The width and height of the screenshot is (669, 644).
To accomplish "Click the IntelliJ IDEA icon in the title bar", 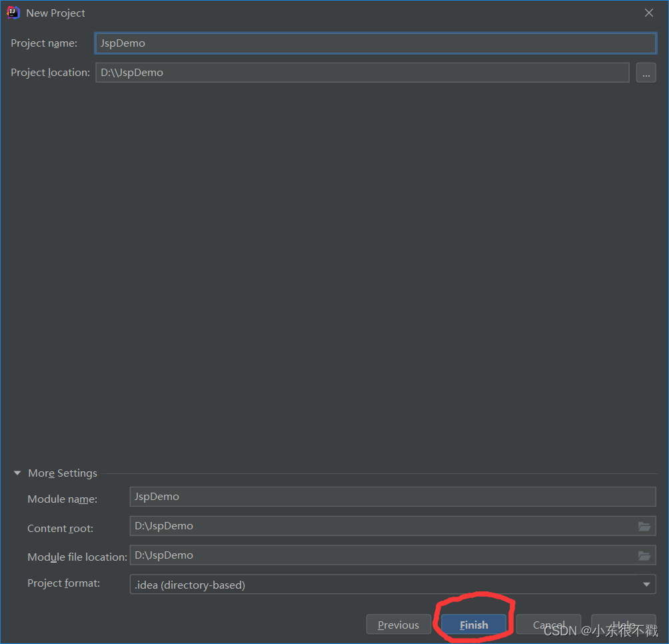I will (13, 13).
